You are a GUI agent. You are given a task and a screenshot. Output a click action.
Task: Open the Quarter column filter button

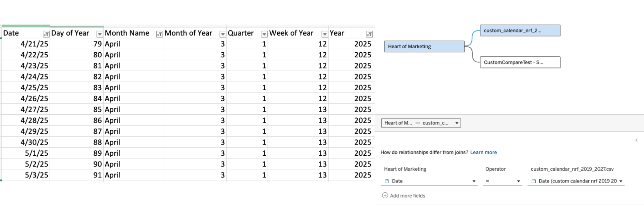click(x=264, y=34)
